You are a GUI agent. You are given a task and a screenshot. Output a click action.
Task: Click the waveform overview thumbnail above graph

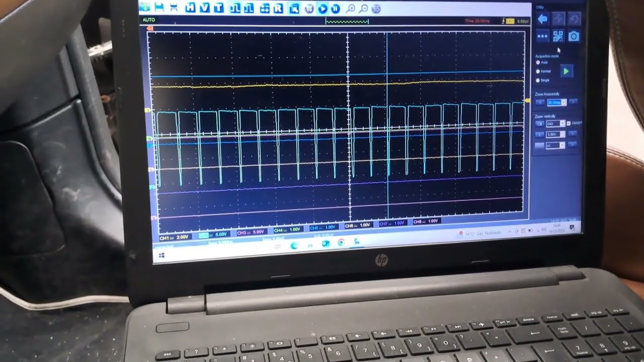tap(347, 21)
